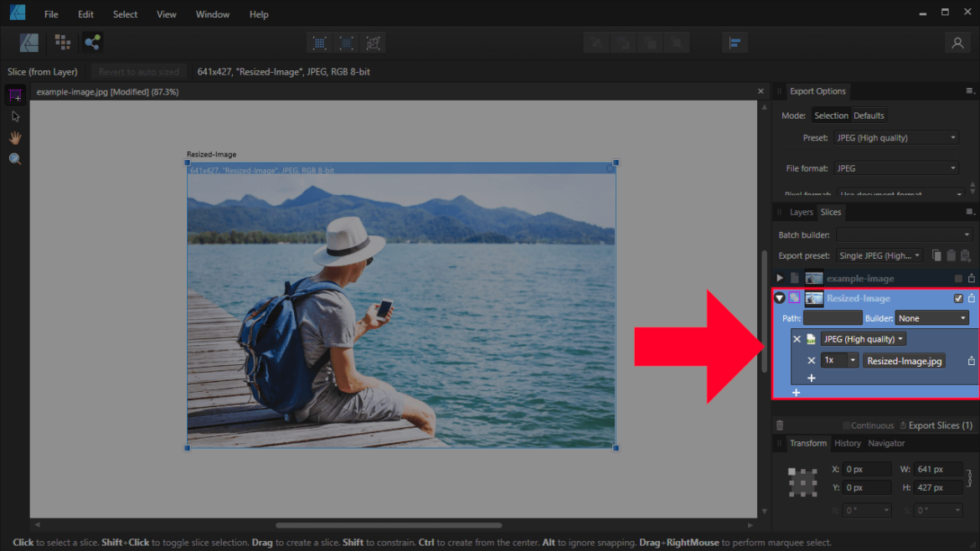This screenshot has height=551, width=980.
Task: Click the Resized-Image slice thumbnail
Action: 813,297
